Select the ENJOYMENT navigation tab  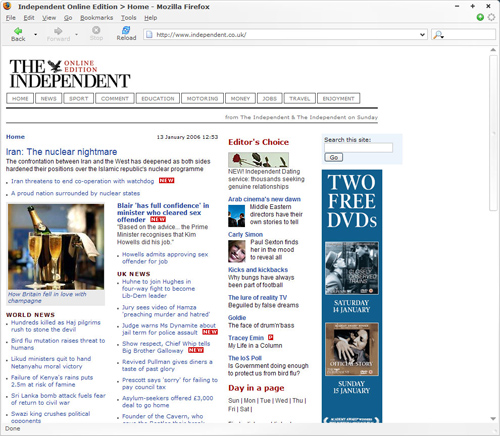click(338, 98)
